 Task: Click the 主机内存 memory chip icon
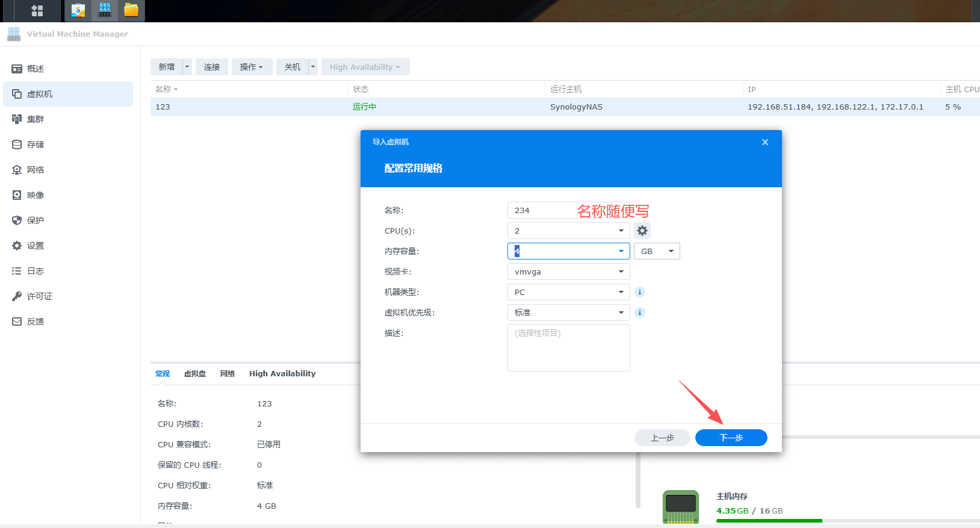681,507
